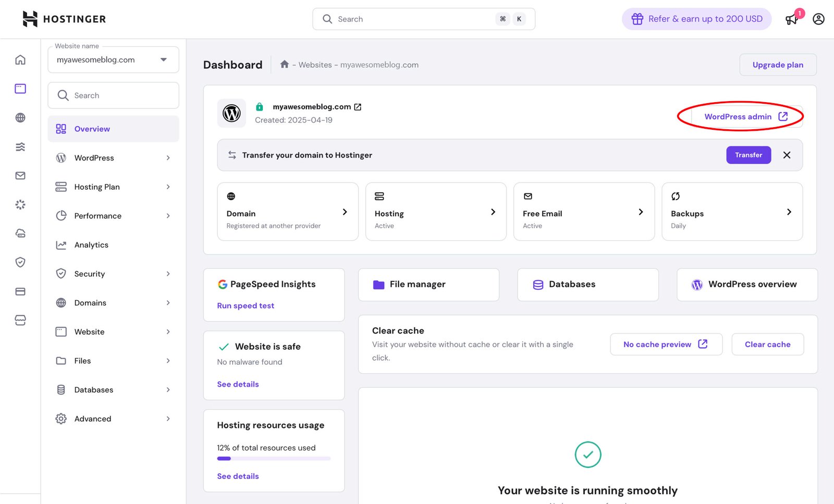Viewport: 834px width, 504px height.
Task: Open the notifications megaphone icon
Action: (791, 19)
